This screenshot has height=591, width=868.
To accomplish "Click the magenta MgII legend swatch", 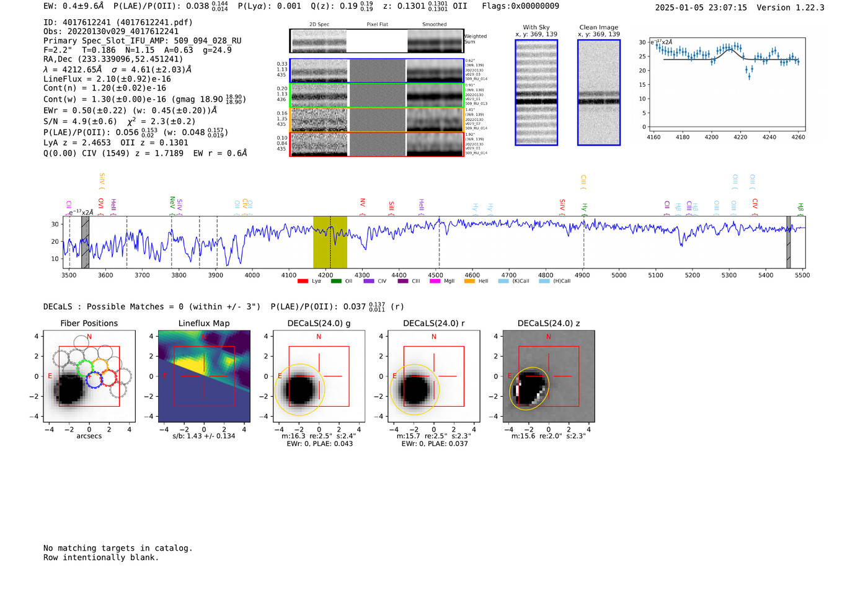I will (x=435, y=282).
